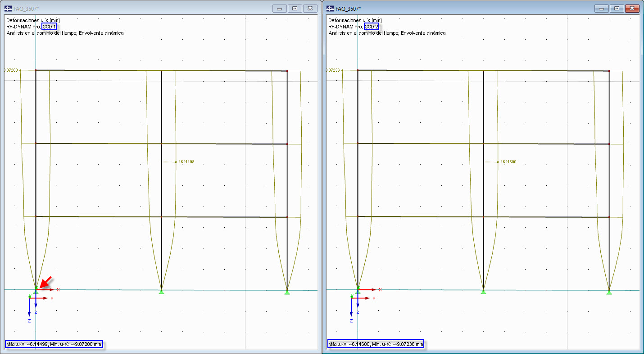The width and height of the screenshot is (644, 354).
Task: Click the "RF-DYNAM Pro, CCD 1" label
Action: (32, 27)
